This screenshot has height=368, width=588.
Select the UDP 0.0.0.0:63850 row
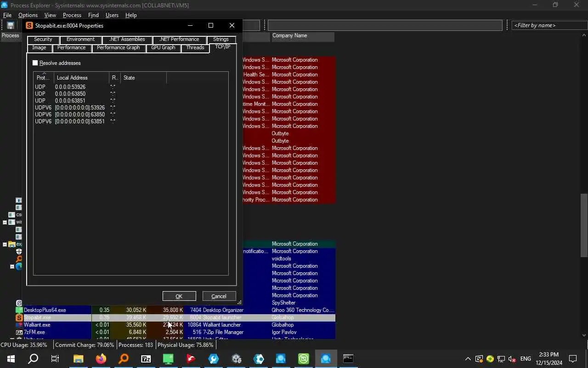point(130,94)
